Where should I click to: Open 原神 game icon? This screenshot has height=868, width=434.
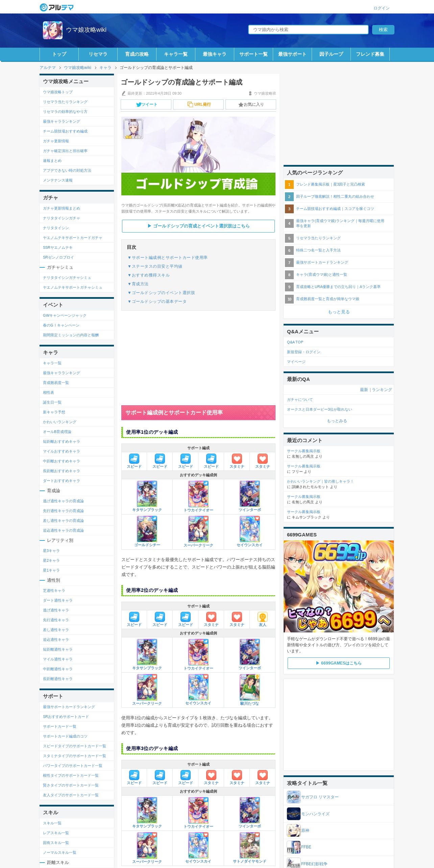(293, 830)
